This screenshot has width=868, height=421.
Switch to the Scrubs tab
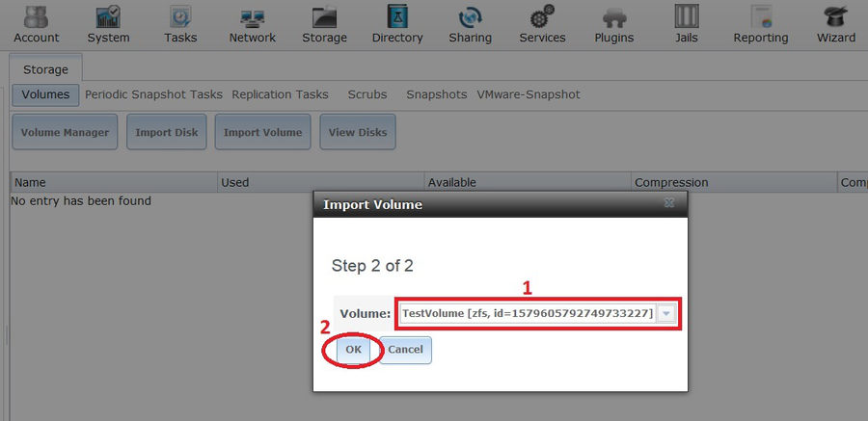(367, 94)
